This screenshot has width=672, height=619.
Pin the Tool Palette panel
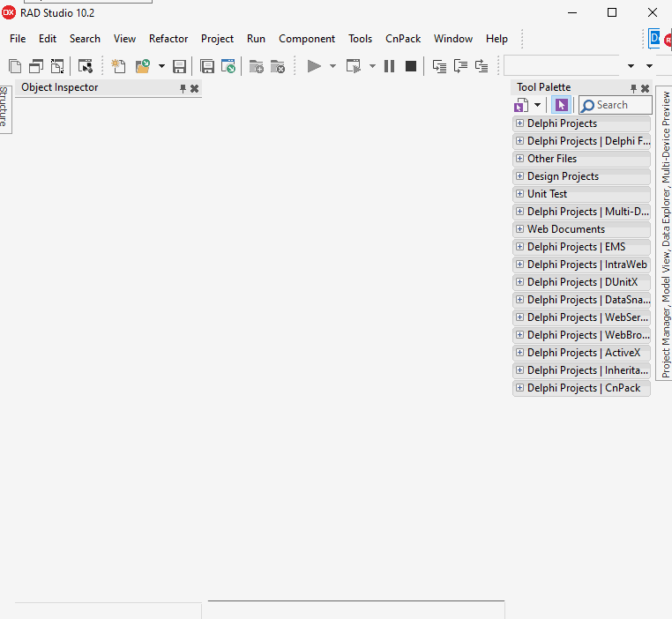point(633,88)
